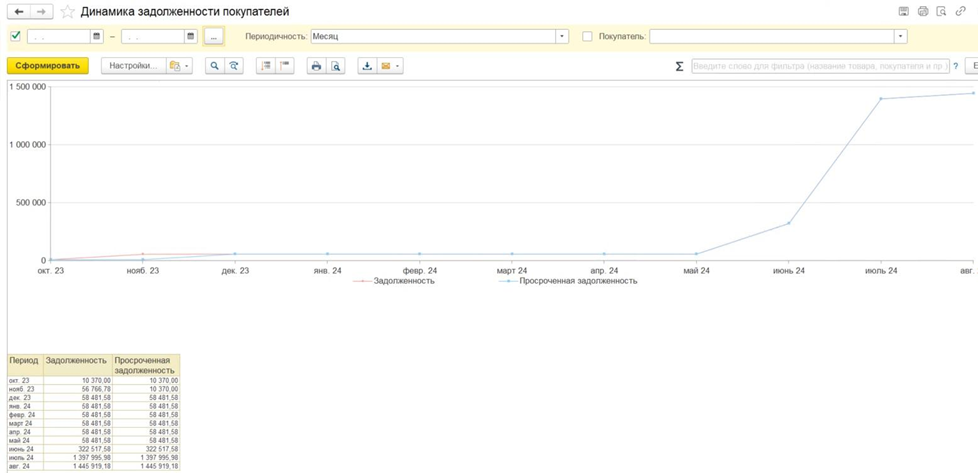
Task: Open print preview icon
Action: point(336,66)
